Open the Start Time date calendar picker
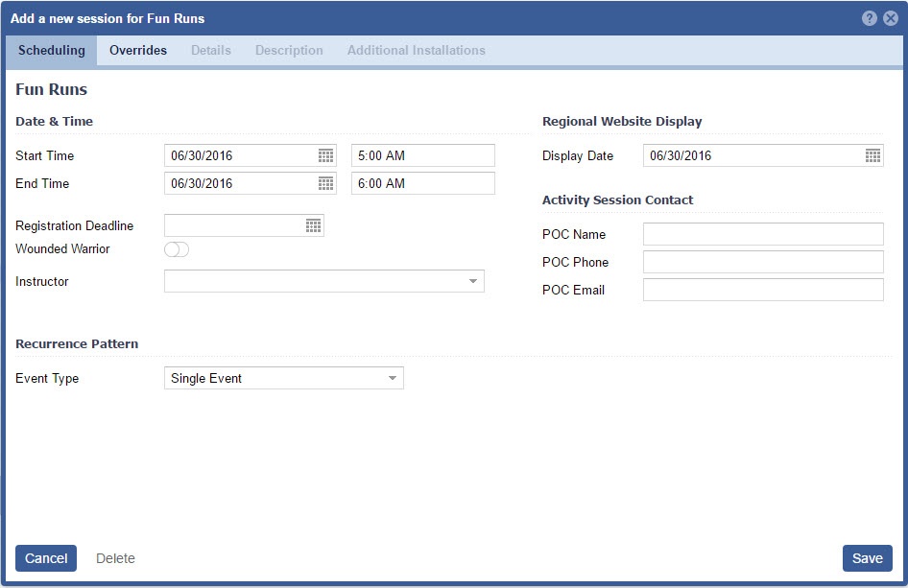Viewport: 908px width, 588px height. 325,155
